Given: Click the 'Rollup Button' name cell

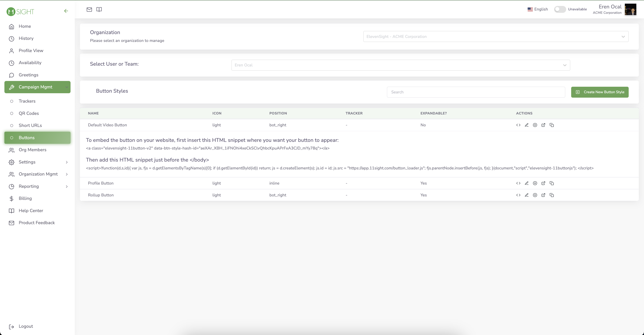Looking at the screenshot, I should [101, 195].
